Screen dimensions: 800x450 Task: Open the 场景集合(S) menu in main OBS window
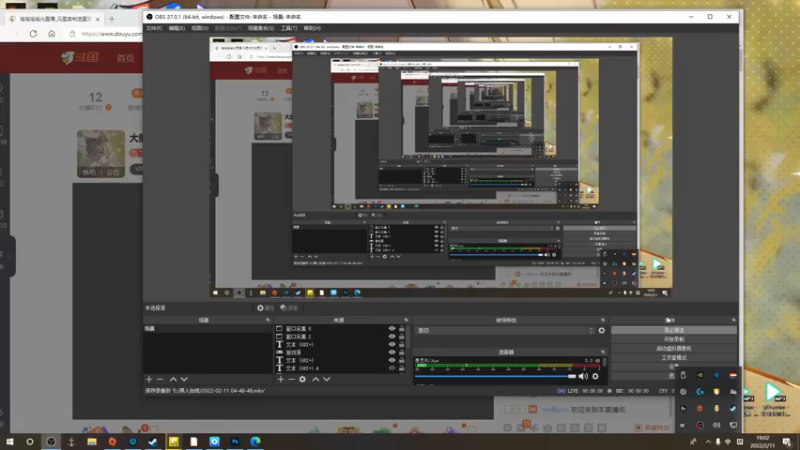coord(261,28)
